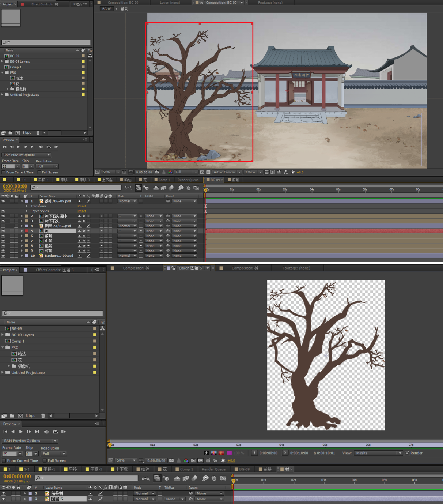Viewport: 443px width, 504px height.
Task: Click the parent pick whip for layer 树
Action: coord(168,231)
